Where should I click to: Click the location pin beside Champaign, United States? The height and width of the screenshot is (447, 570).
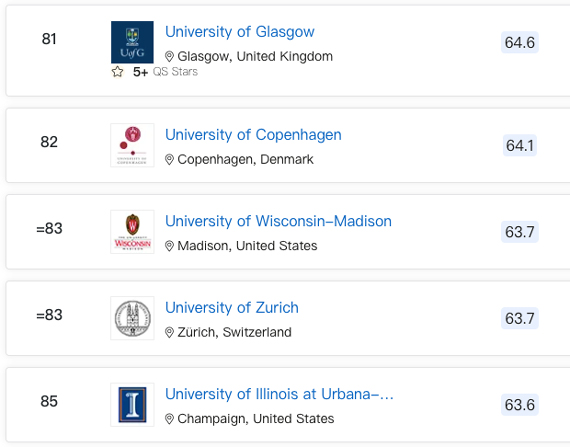pyautogui.click(x=169, y=419)
